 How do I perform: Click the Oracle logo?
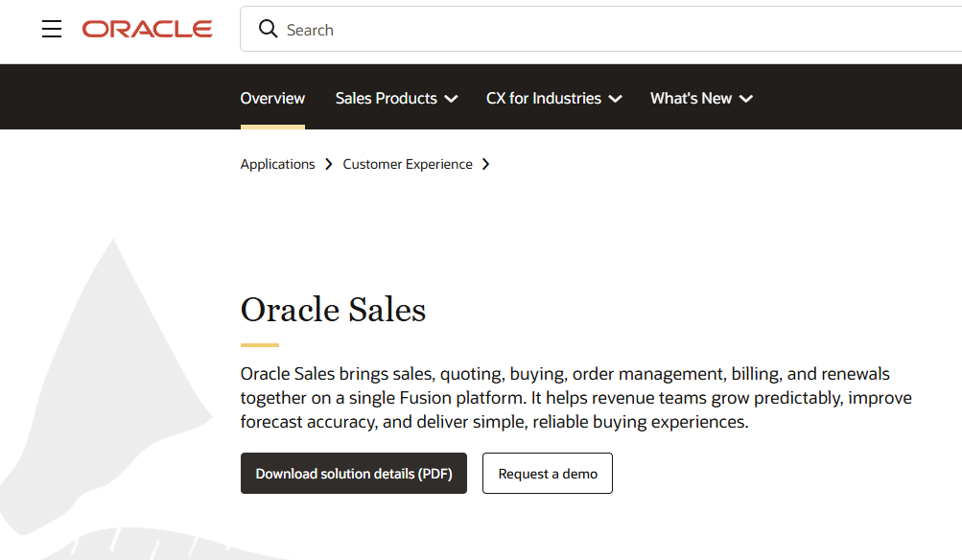click(x=148, y=29)
